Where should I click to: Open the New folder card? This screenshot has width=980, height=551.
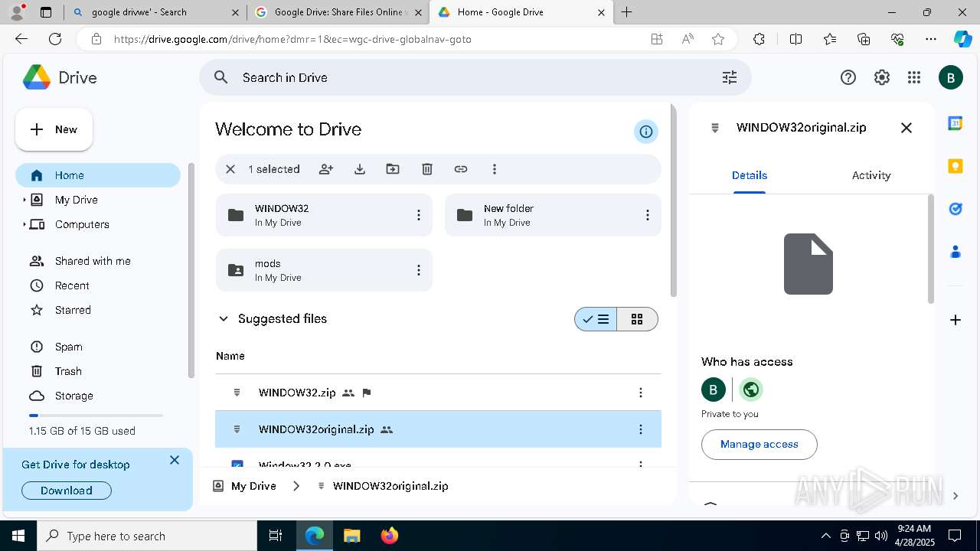tap(553, 215)
